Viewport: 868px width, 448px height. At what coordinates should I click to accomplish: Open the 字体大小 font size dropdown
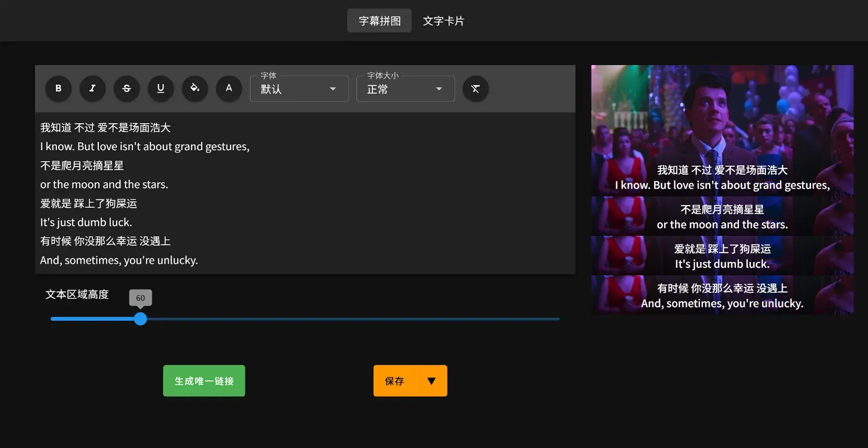point(405,89)
